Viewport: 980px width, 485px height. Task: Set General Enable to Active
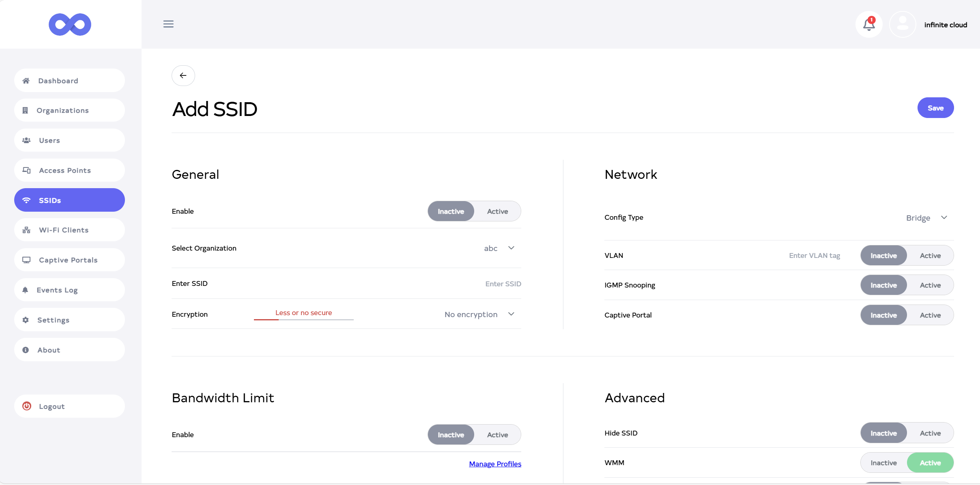pos(497,211)
